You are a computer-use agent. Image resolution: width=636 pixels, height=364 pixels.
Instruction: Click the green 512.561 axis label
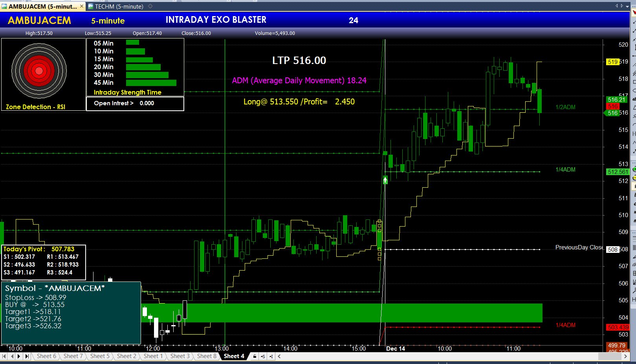click(x=618, y=172)
